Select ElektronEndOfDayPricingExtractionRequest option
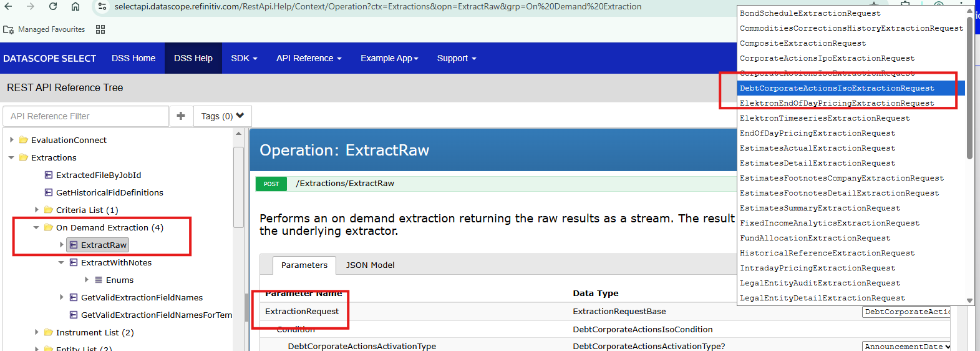Image resolution: width=980 pixels, height=351 pixels. pyautogui.click(x=851, y=103)
